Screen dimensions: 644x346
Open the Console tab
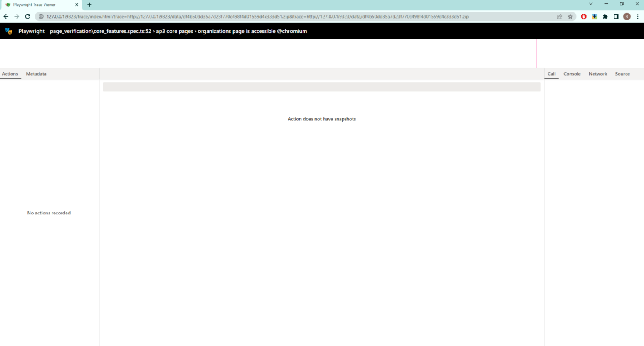[x=572, y=74]
